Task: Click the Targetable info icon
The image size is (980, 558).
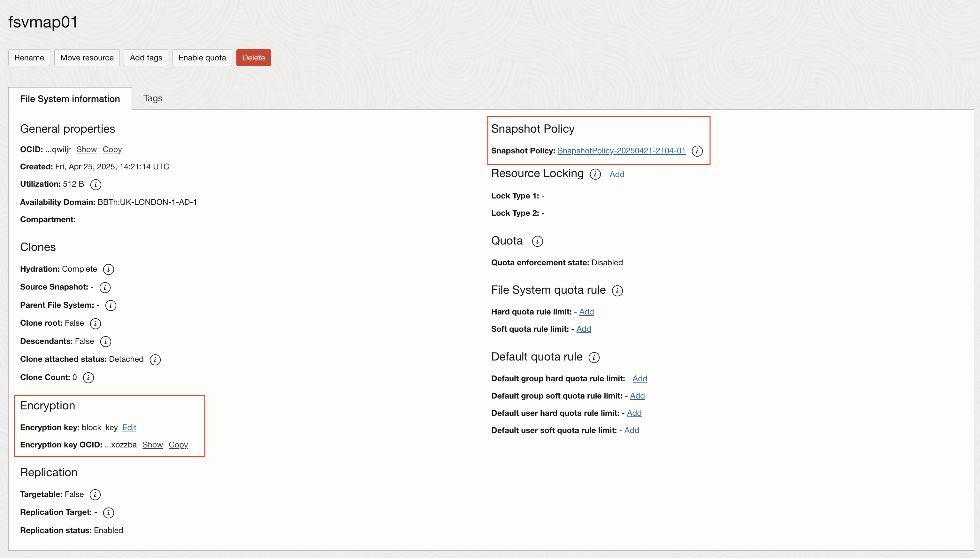Action: (x=96, y=494)
